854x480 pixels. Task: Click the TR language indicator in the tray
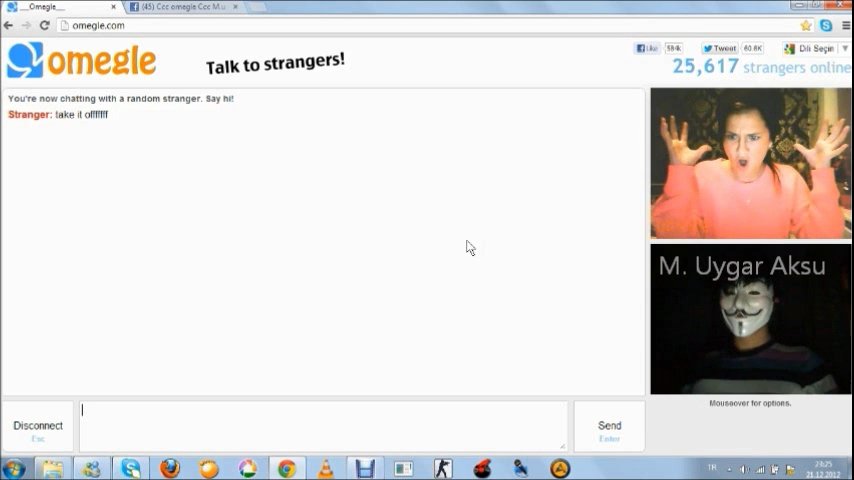pyautogui.click(x=712, y=468)
